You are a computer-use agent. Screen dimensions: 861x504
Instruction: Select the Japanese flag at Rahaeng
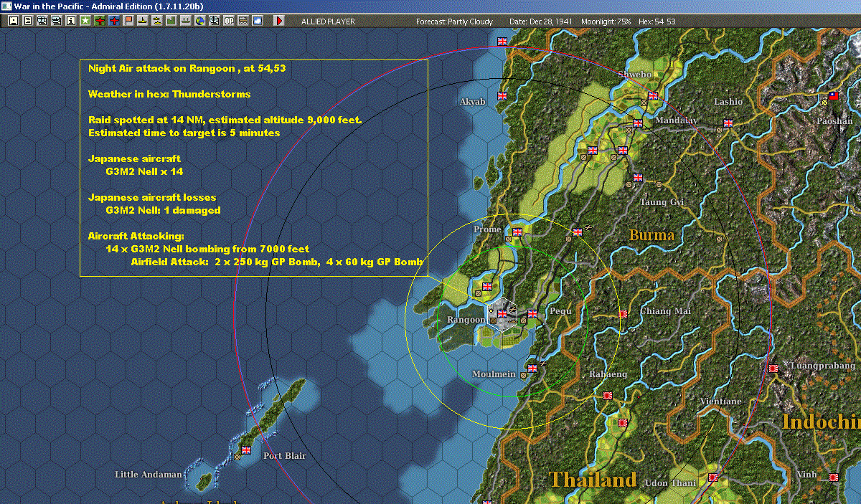click(608, 395)
